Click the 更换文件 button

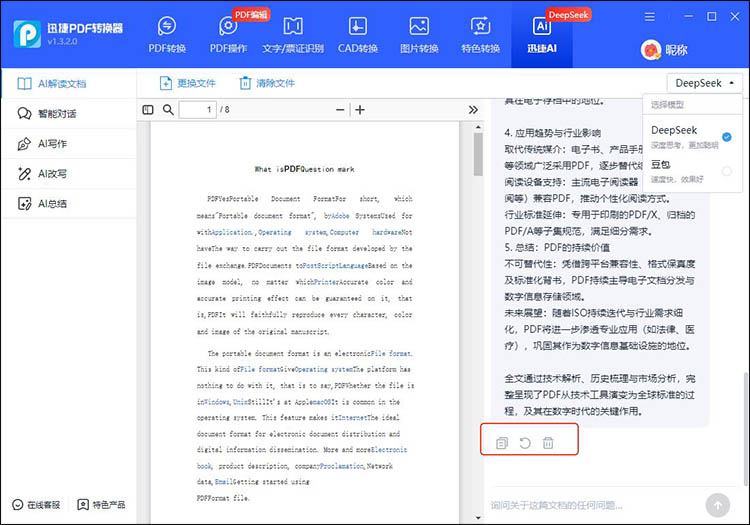188,83
